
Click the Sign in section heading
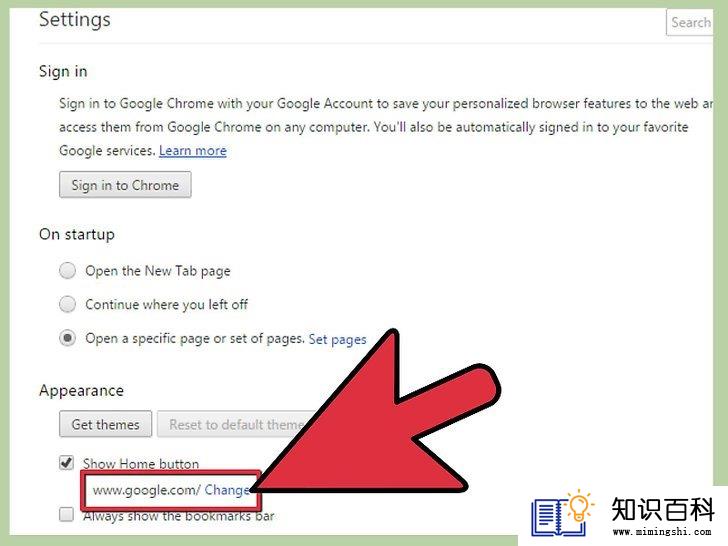[x=63, y=71]
